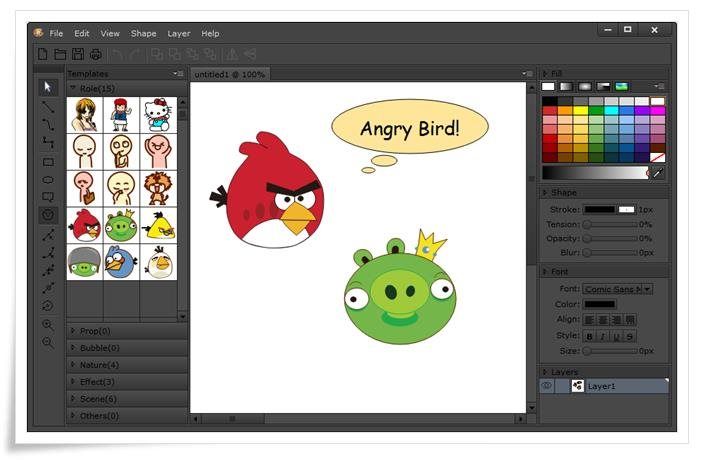Align text right in Font panel
Image resolution: width=705 pixels, height=460 pixels.
[617, 320]
